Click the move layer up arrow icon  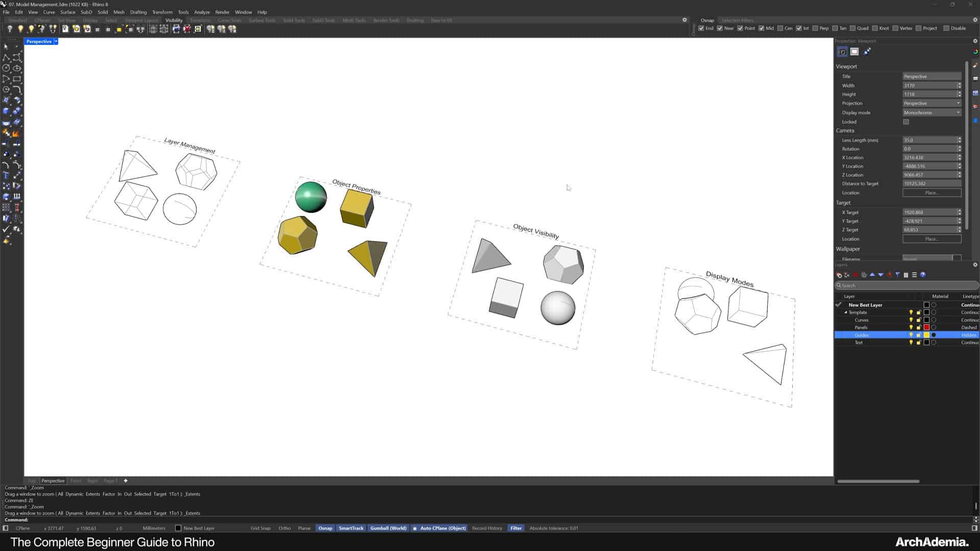click(x=872, y=275)
